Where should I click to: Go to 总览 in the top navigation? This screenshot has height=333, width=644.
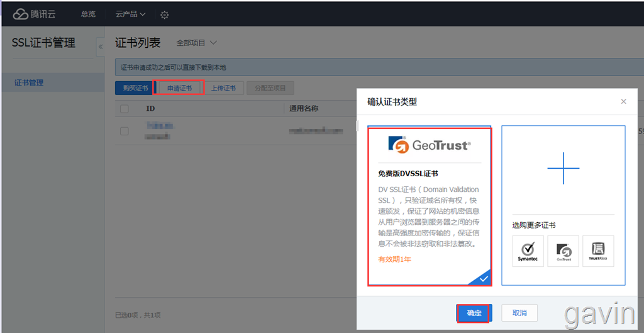(x=88, y=14)
